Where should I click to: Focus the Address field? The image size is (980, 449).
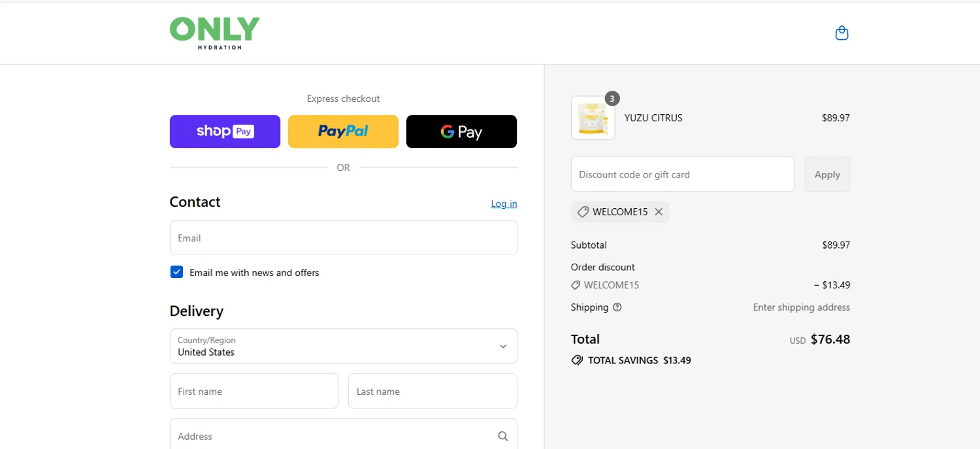[343, 435]
